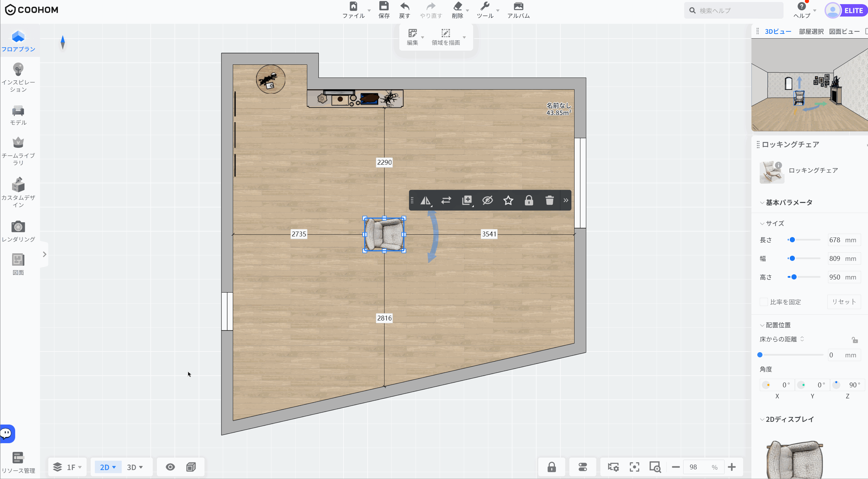This screenshot has height=479, width=868.
Task: Toggle the bottom bar switch settings icon
Action: 583,467
